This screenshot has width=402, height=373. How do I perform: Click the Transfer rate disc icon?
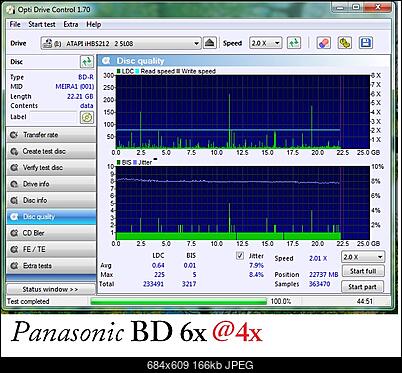click(14, 135)
